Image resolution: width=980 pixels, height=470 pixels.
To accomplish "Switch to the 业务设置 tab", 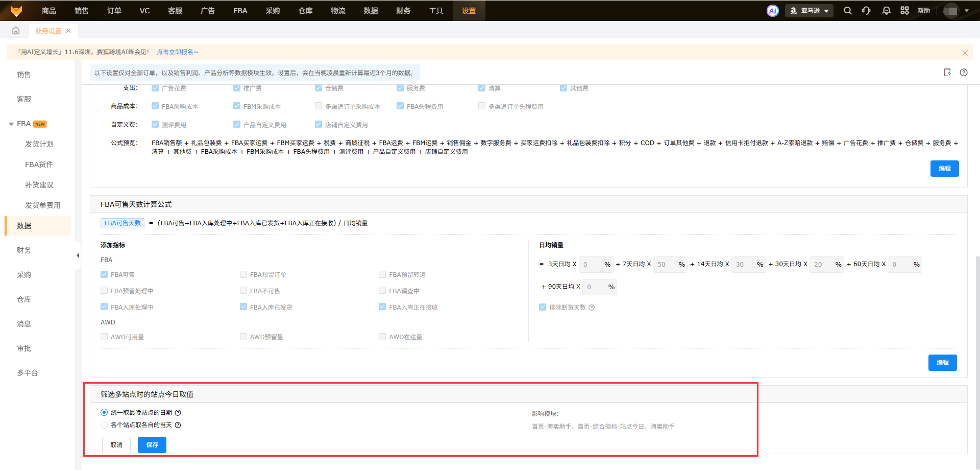I will 48,31.
